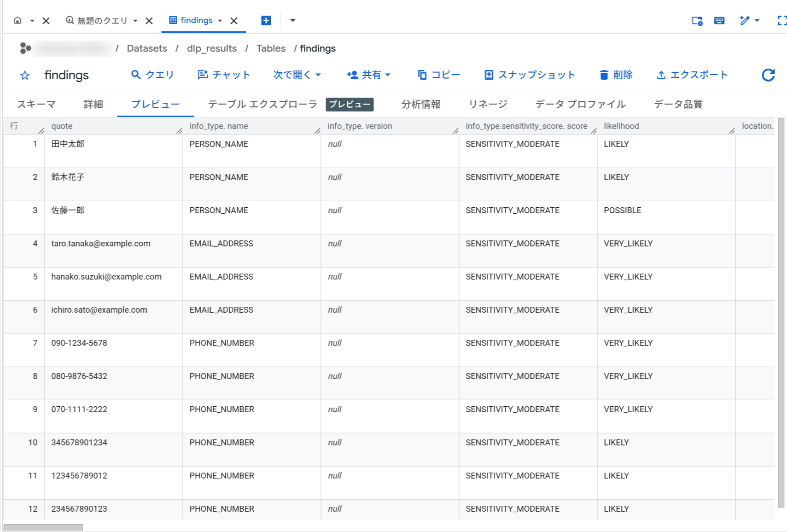787x532 pixels.
Task: Open the リネージ tab
Action: [x=488, y=104]
